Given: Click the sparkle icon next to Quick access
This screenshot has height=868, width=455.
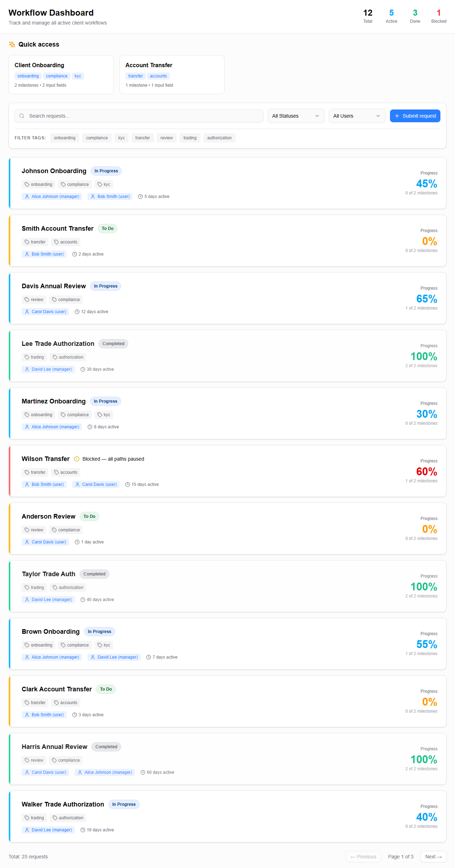Looking at the screenshot, I should (x=12, y=44).
